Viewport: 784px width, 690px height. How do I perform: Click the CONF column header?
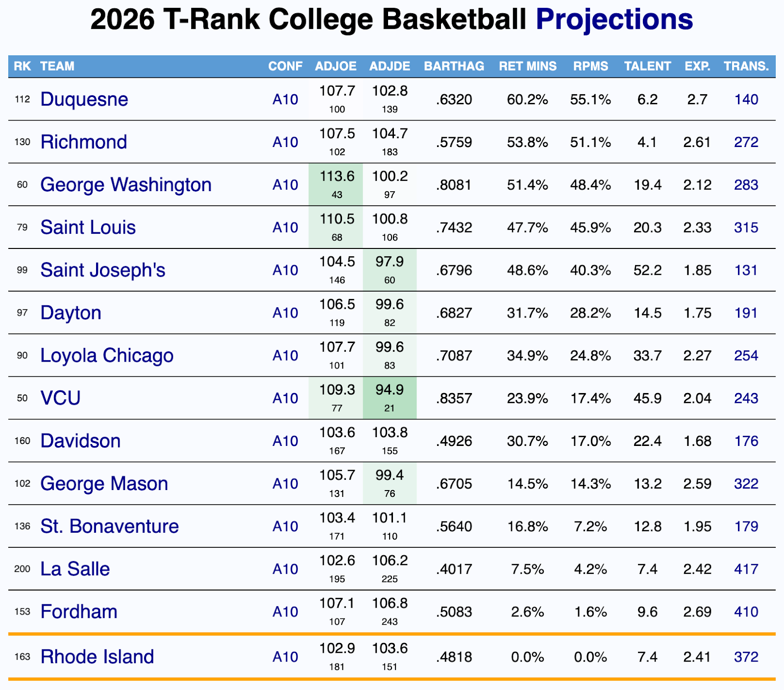[x=285, y=66]
